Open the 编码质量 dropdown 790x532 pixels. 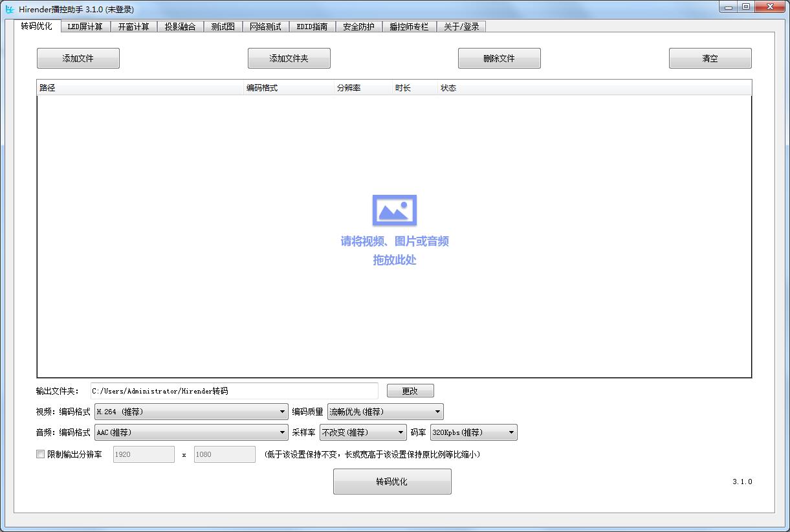385,412
